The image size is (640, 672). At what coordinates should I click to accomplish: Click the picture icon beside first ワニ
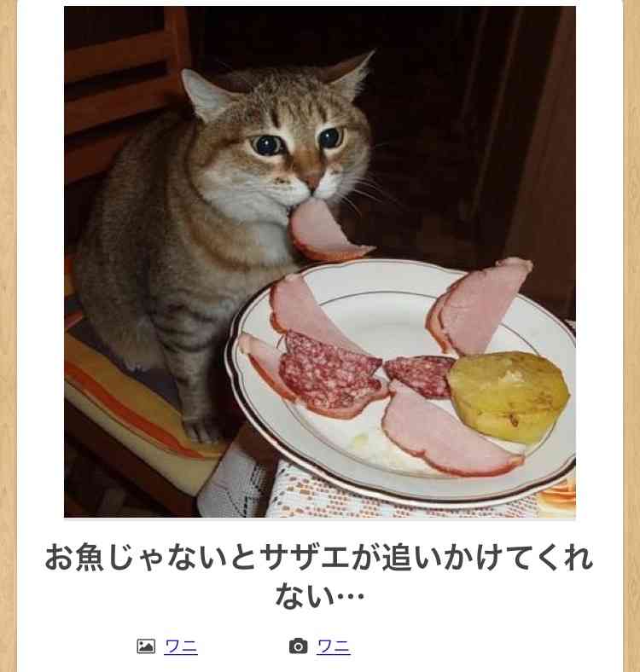146,646
